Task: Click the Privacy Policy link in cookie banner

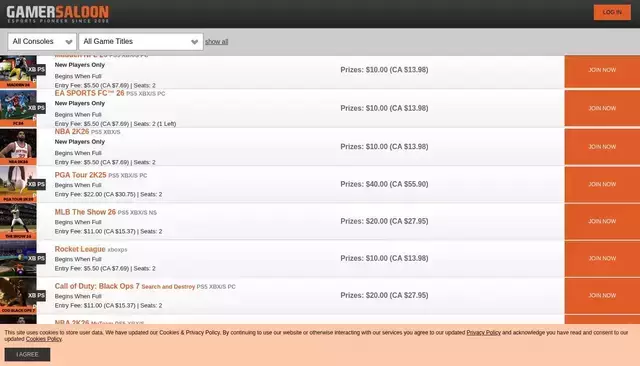Action: (x=483, y=333)
